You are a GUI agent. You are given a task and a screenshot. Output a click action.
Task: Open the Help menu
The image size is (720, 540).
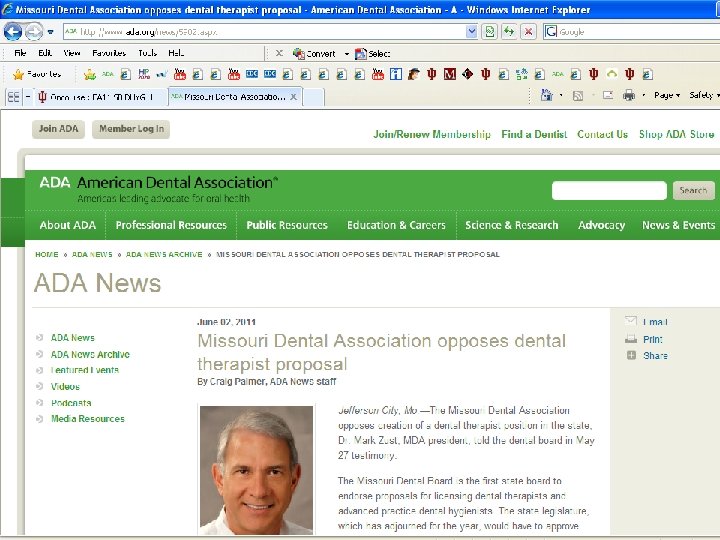176,53
